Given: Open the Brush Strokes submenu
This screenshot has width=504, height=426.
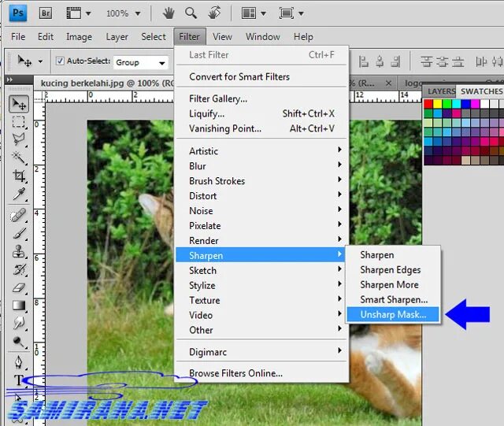Looking at the screenshot, I should pos(261,180).
